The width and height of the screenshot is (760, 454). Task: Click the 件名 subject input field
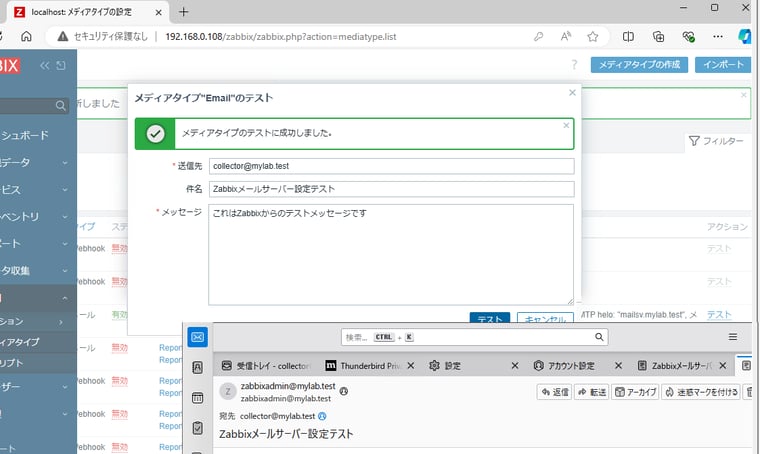[x=392, y=189]
